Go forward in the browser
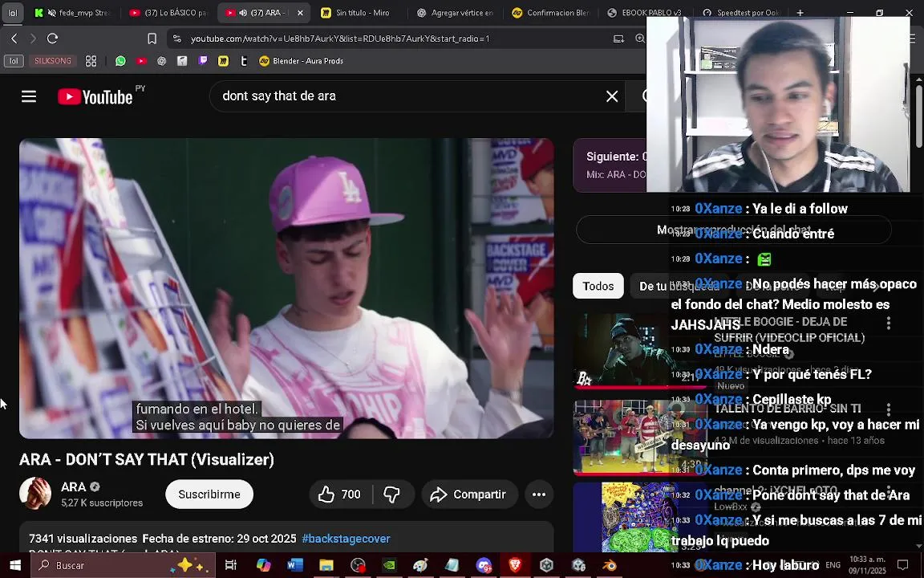924x578 pixels. (33, 39)
